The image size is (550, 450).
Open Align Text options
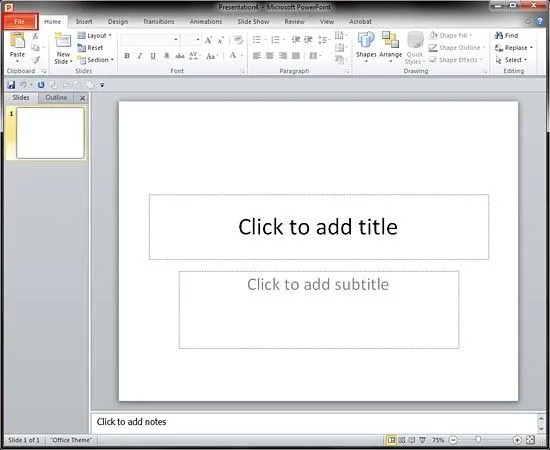point(340,47)
